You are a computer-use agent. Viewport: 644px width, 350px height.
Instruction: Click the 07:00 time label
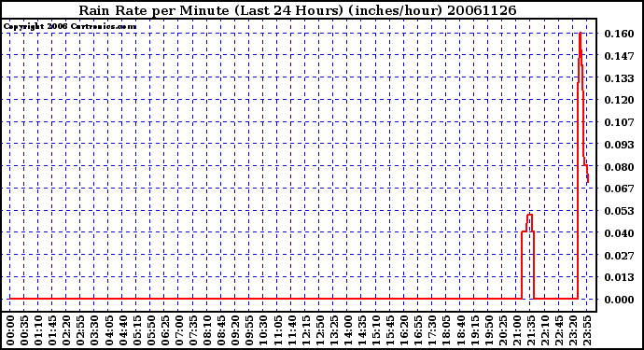179,330
